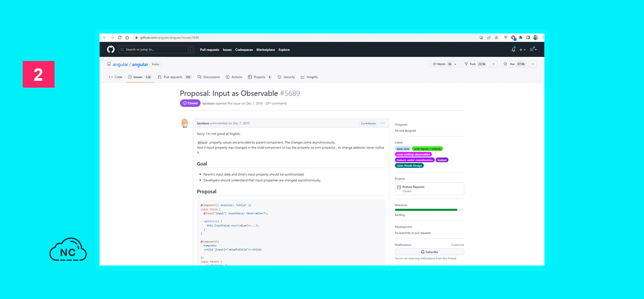The height and width of the screenshot is (299, 644).
Task: Click the project board icon for Feature Requests
Action: pyautogui.click(x=399, y=187)
